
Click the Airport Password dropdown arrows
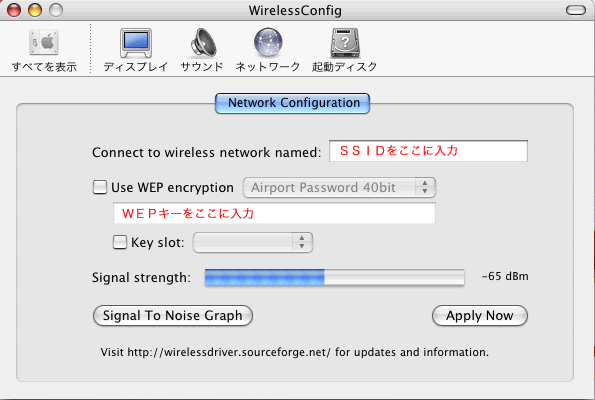[x=425, y=187]
